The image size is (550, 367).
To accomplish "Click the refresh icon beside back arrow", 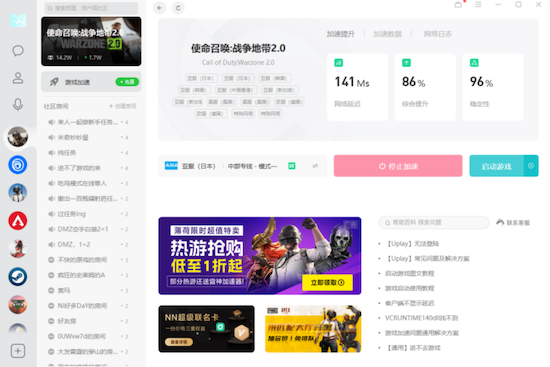I will tap(178, 8).
